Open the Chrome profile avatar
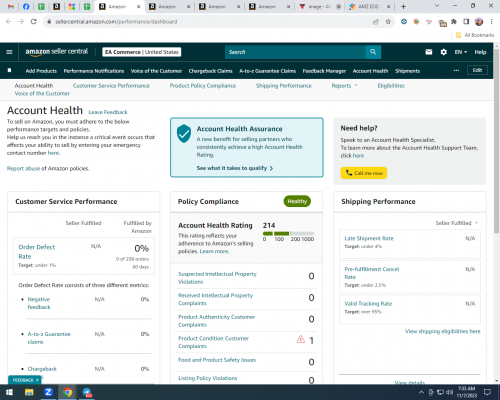 (479, 22)
